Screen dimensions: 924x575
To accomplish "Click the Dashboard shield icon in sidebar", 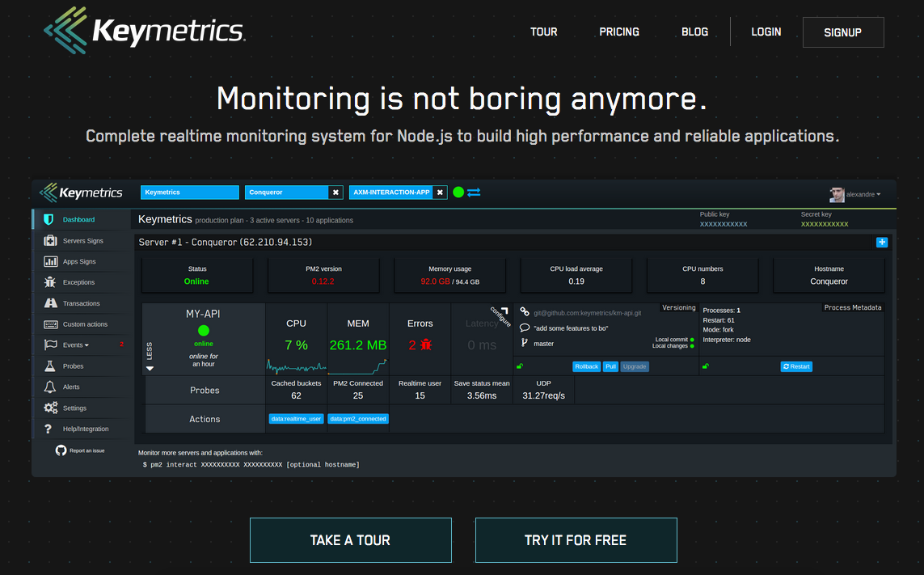I will 49,219.
